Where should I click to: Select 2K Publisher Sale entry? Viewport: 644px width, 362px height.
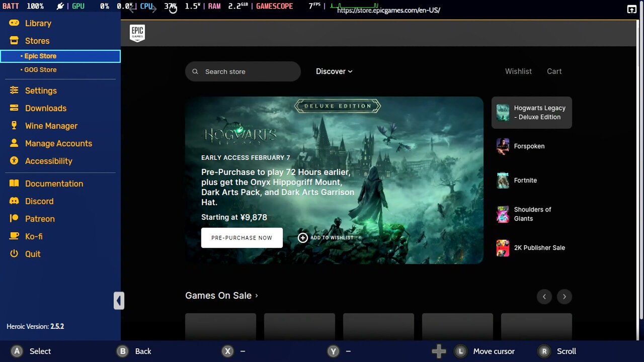point(532,248)
